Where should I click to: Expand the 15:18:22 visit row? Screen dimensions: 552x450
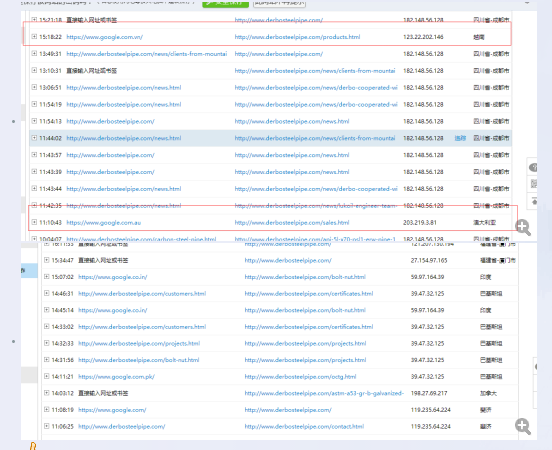pyautogui.click(x=34, y=37)
